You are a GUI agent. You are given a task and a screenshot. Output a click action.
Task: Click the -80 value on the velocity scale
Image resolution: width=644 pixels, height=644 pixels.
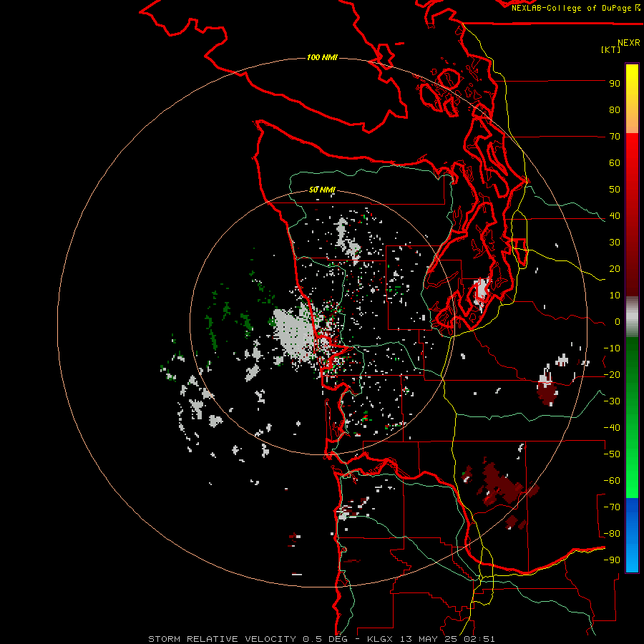[612, 534]
